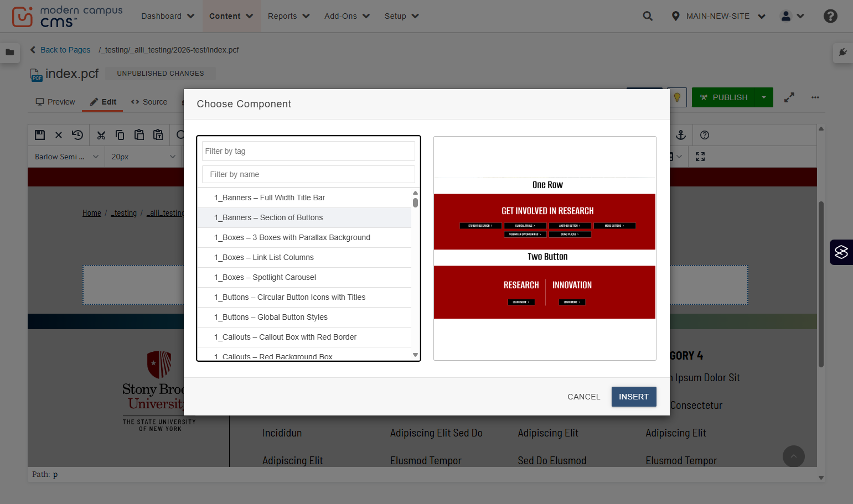The image size is (853, 504).
Task: Click the Filter by tag field
Action: (308, 151)
